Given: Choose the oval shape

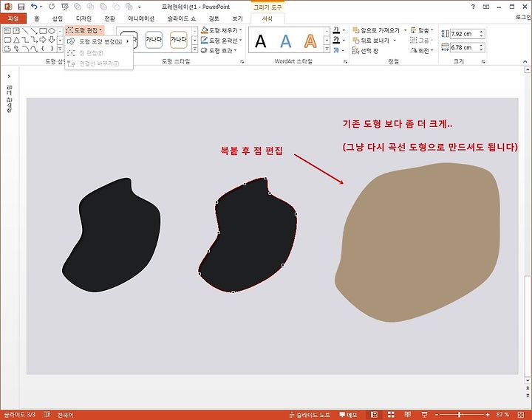Looking at the screenshot, I should click(x=52, y=31).
